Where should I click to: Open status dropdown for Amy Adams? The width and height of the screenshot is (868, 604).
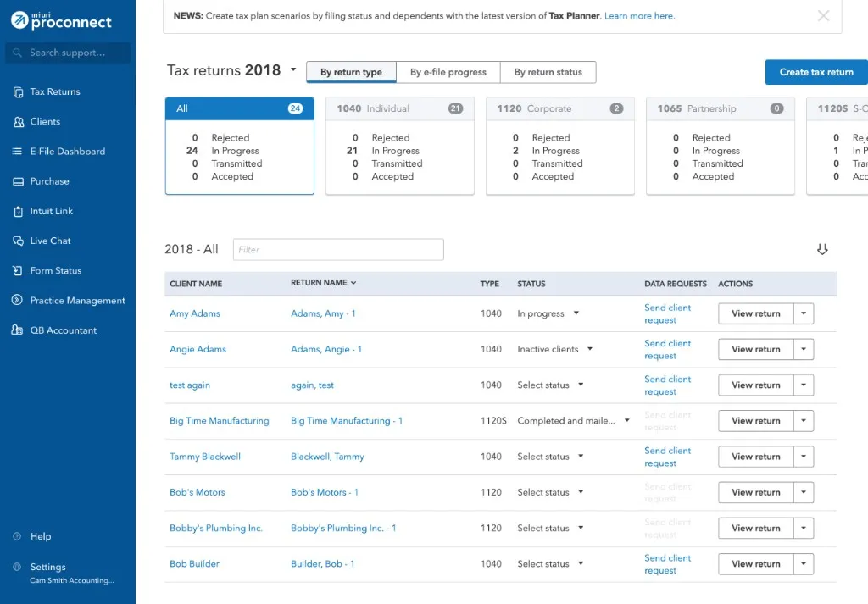(576, 313)
